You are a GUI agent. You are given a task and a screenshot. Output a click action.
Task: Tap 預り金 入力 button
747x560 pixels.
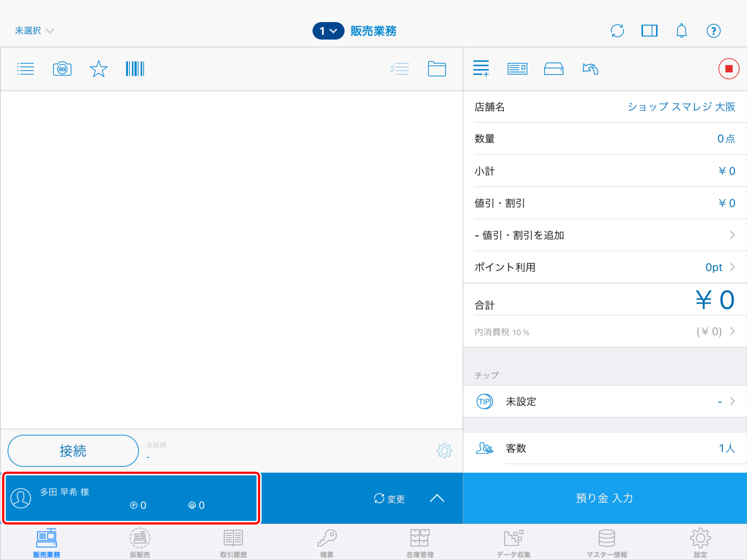point(605,498)
